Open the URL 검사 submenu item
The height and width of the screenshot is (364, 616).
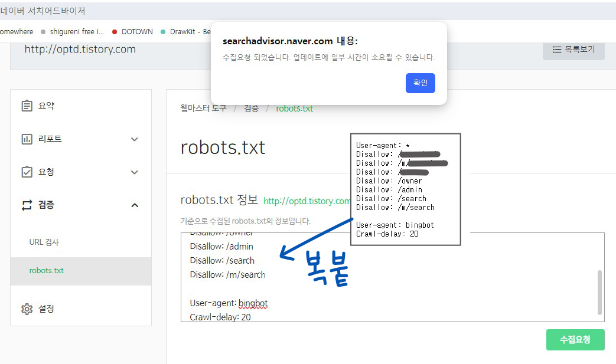[81, 242]
